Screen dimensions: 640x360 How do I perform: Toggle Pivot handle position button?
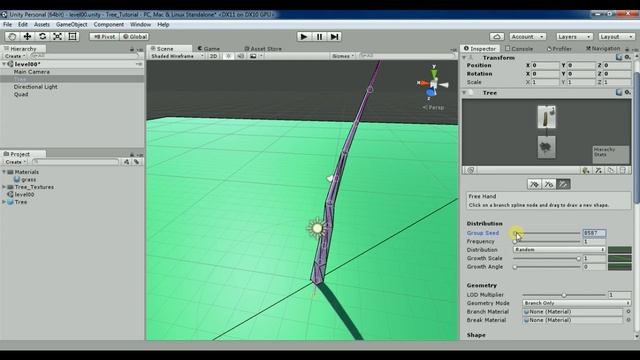(104, 37)
